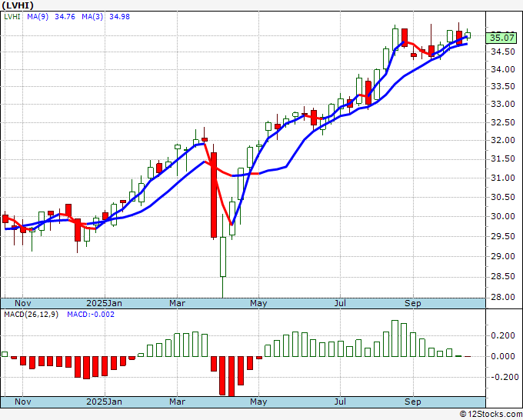This screenshot has width=523, height=420.
Task: Click the lowest red MACD bar in April
Action: (x=232, y=376)
